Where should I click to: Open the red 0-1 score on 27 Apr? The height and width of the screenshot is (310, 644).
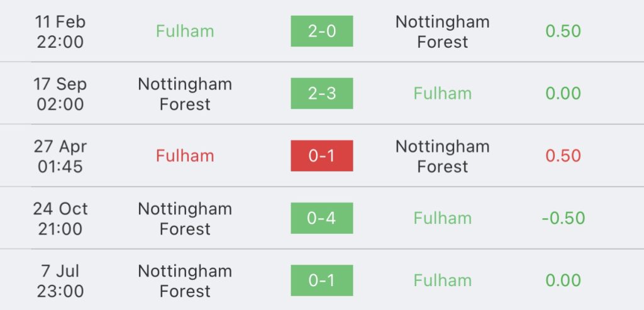(x=321, y=155)
